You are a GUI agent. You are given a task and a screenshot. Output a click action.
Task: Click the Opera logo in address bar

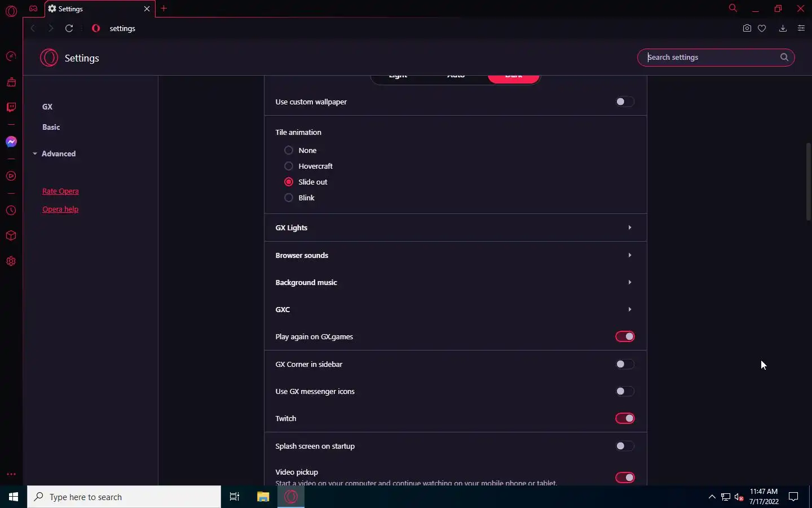96,28
